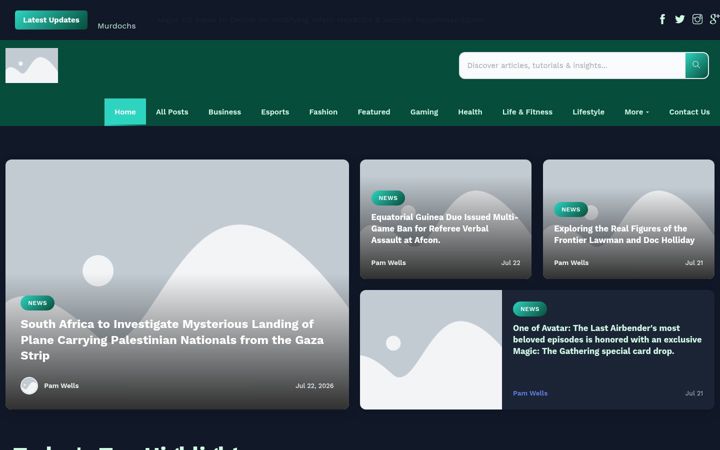Viewport: 720px width, 450px height.
Task: Open the Life & Fitness category
Action: tap(527, 112)
